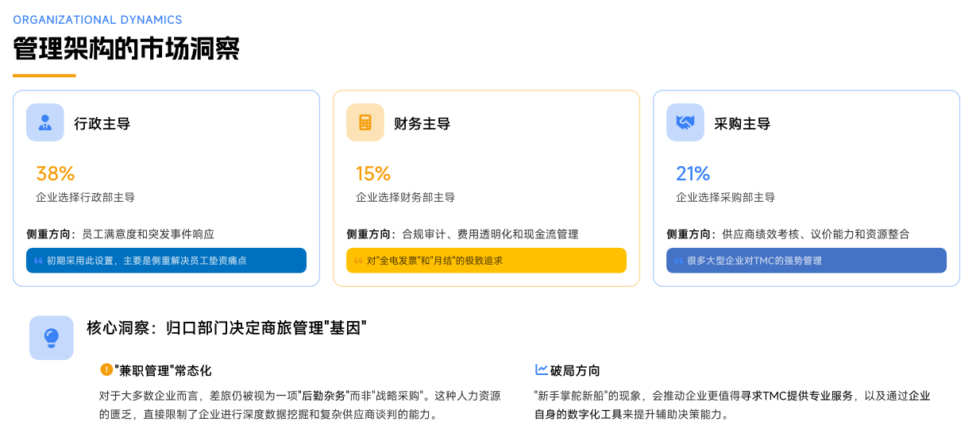Click the 很多大型企业对TMC的强势管理 banner
Viewport: 980px width, 437px height.
[x=806, y=261]
